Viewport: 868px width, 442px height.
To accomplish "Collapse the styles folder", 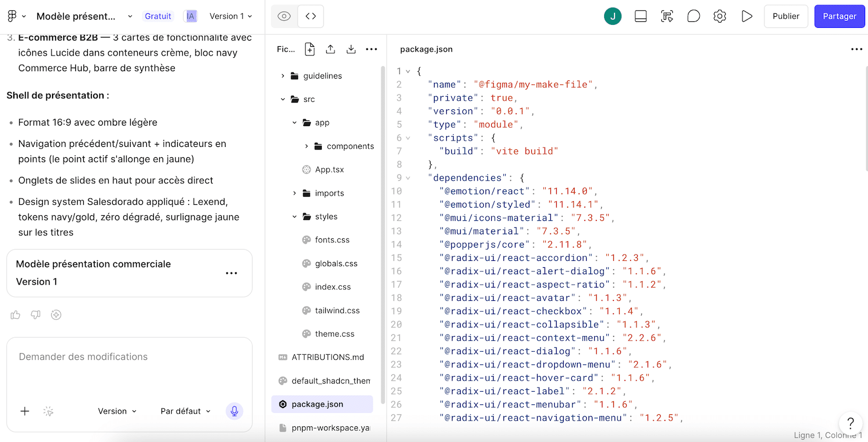I will 294,216.
